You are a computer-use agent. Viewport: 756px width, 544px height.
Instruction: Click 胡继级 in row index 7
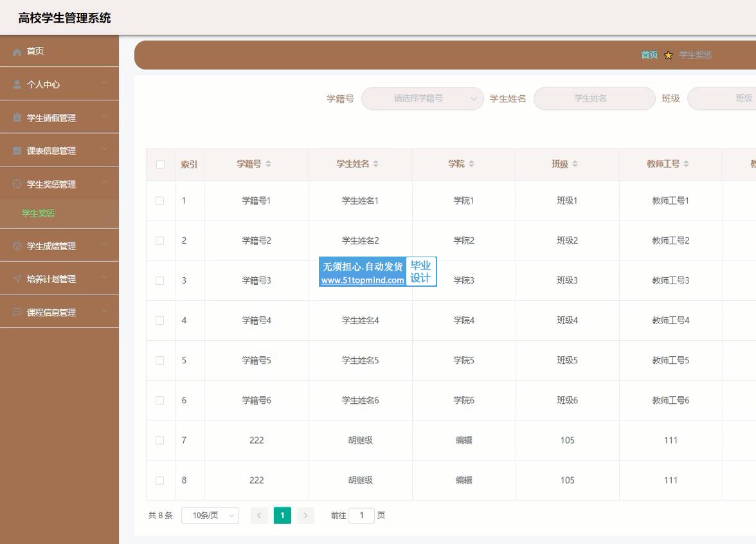(360, 440)
